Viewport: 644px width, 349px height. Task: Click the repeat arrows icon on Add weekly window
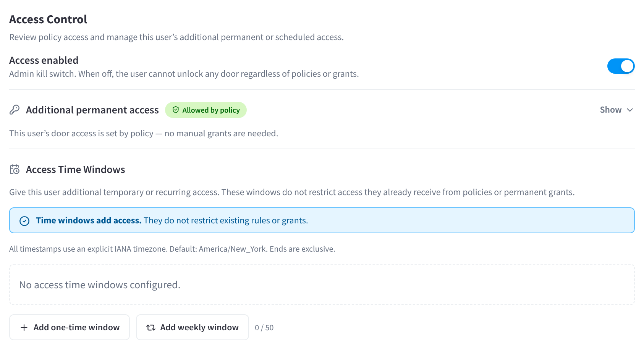[x=151, y=328]
